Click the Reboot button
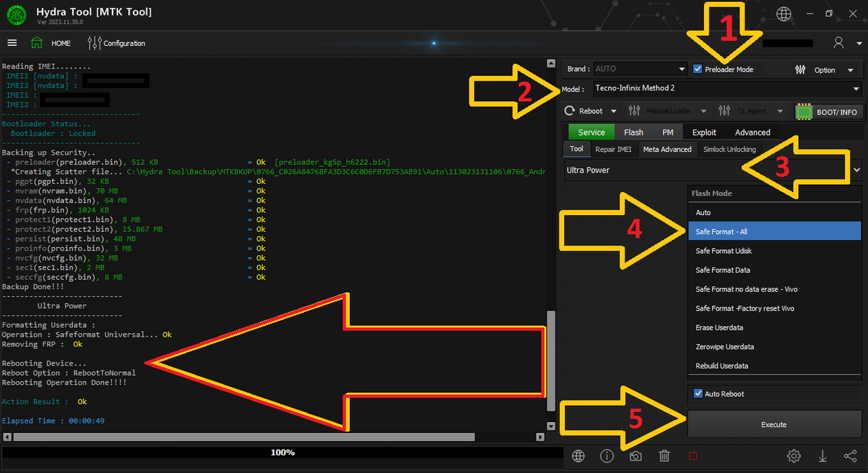The height and width of the screenshot is (473, 868). (x=584, y=111)
